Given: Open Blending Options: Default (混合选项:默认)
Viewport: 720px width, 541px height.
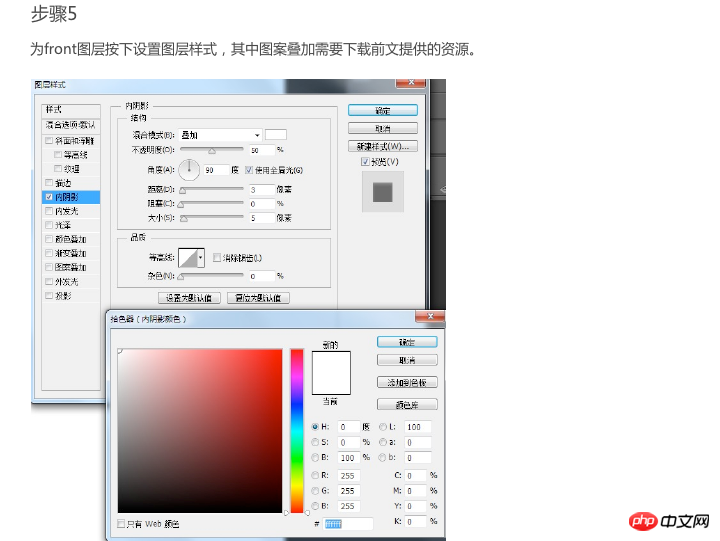Looking at the screenshot, I should [71, 125].
